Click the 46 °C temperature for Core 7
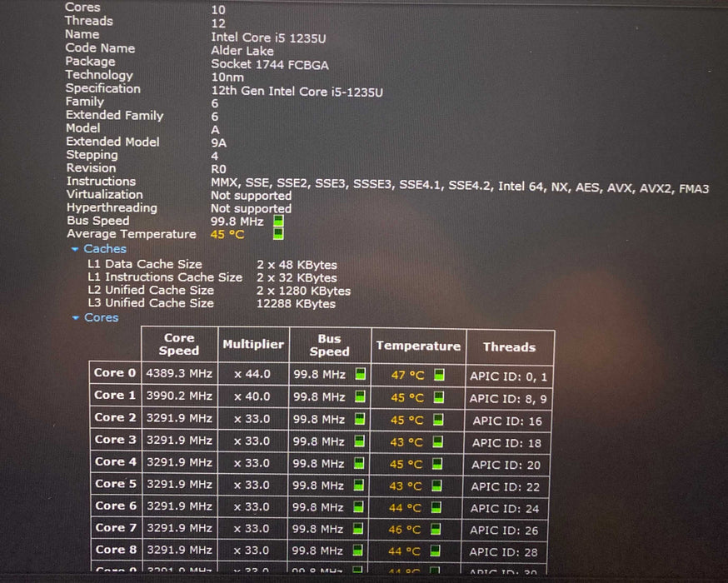728x583 pixels. (x=404, y=529)
